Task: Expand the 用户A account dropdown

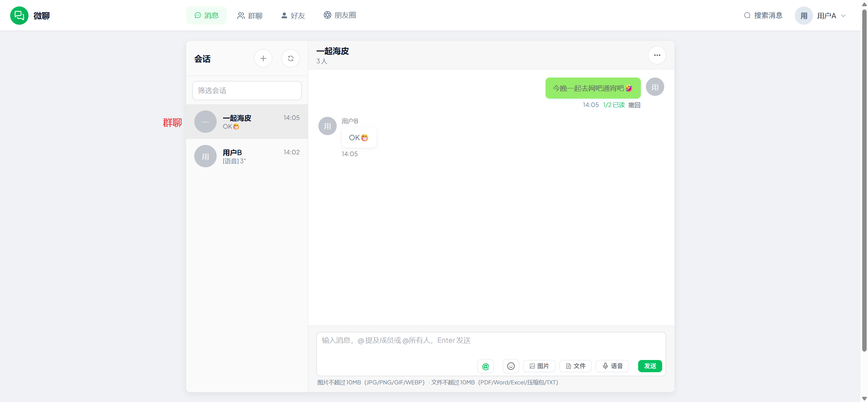Action: pyautogui.click(x=843, y=16)
